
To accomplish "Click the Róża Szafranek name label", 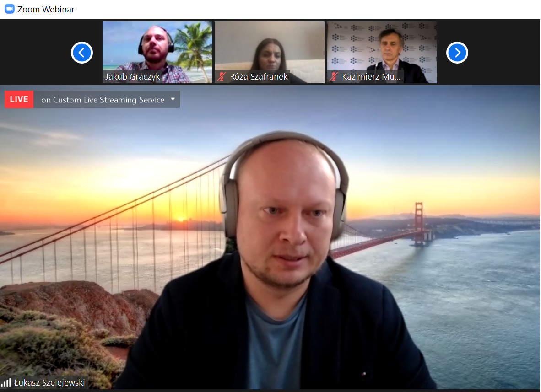I will tap(259, 77).
